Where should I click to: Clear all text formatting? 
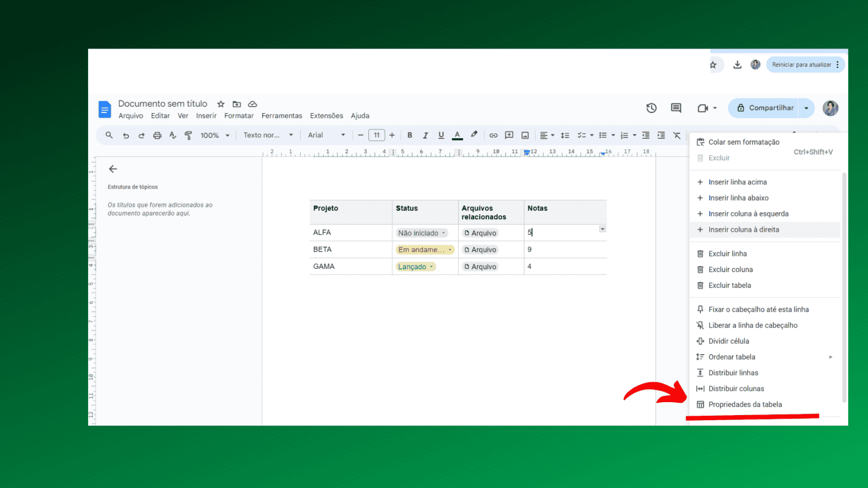click(677, 135)
